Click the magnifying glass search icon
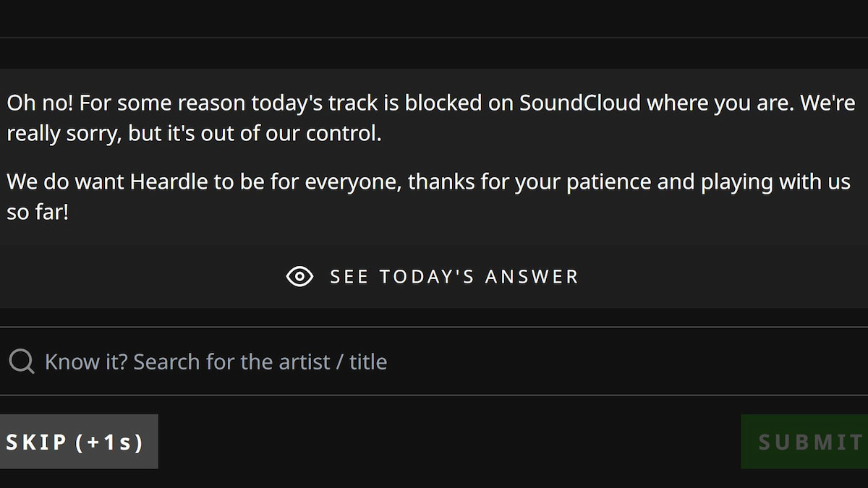The width and height of the screenshot is (868, 488). 22,361
